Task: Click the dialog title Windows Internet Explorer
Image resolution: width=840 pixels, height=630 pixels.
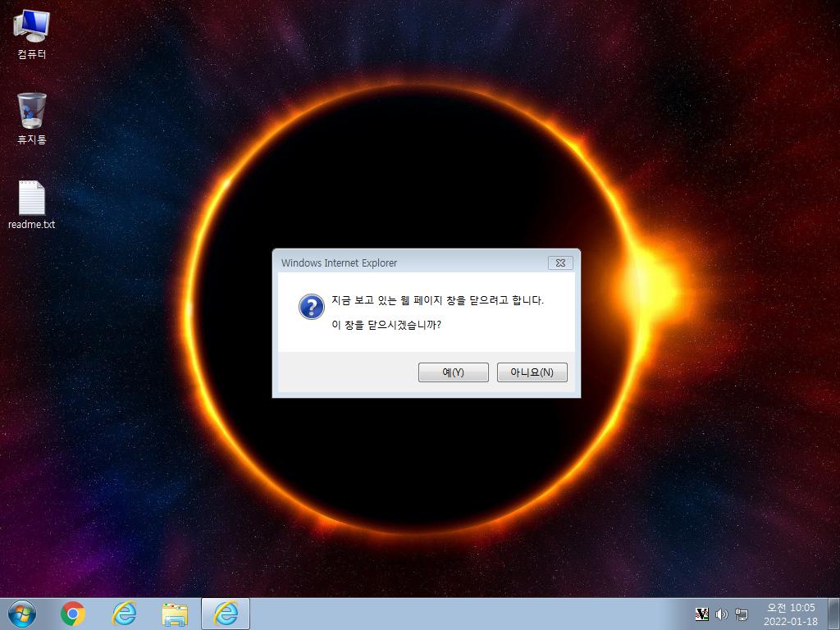Action: (339, 263)
